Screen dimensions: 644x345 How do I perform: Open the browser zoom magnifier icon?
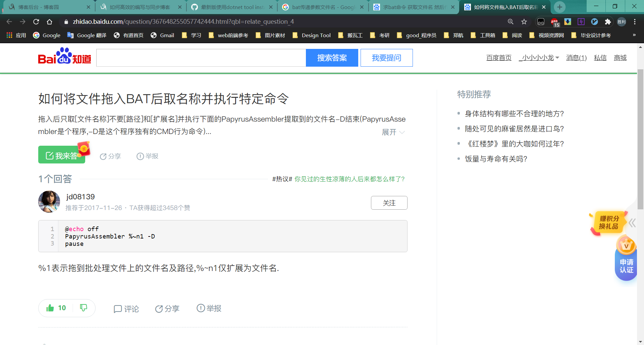coord(511,22)
